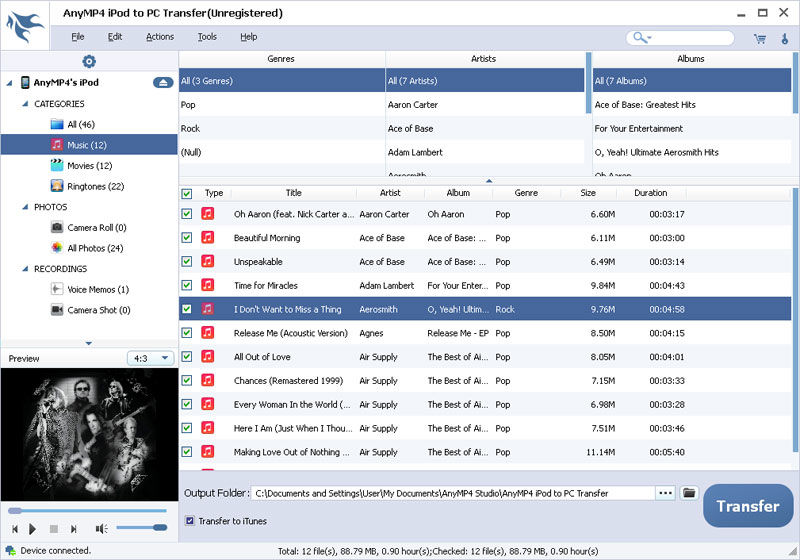Viewport: 800px width, 560px height.
Task: Open the Tools menu
Action: [x=207, y=37]
